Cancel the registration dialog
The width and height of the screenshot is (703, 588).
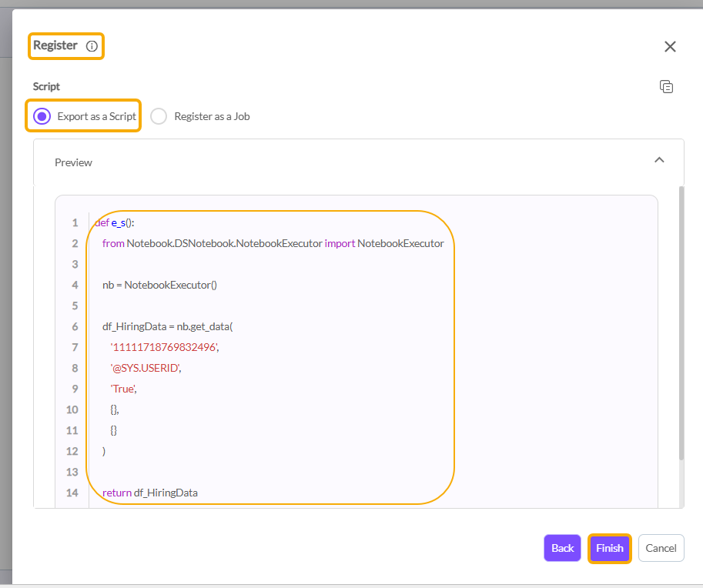661,548
